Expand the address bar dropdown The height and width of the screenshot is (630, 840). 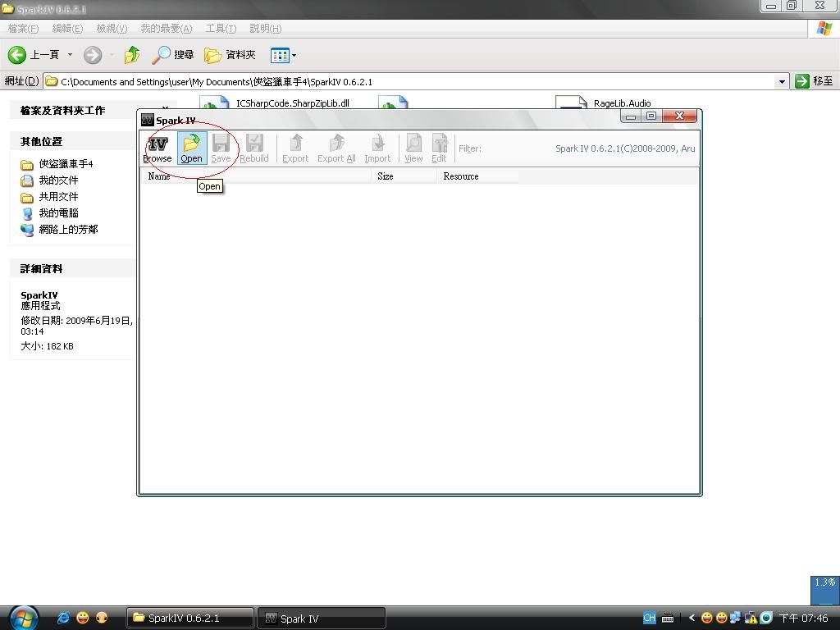782,81
